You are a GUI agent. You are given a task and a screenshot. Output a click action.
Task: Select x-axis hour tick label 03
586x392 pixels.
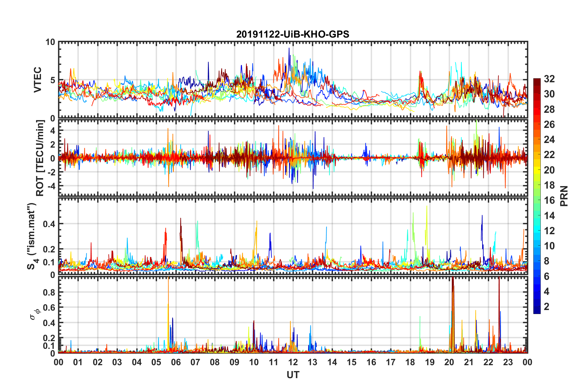click(x=117, y=362)
